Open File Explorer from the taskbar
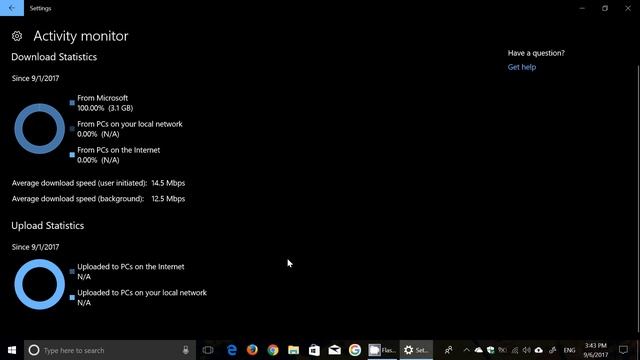 293,350
